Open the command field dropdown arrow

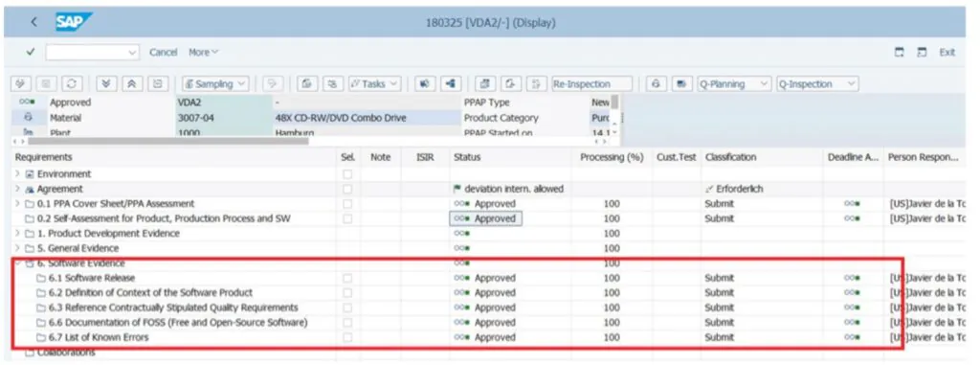click(132, 53)
